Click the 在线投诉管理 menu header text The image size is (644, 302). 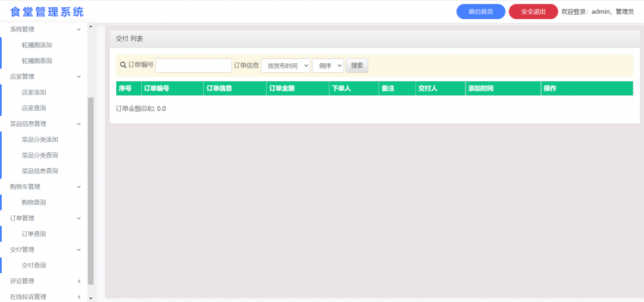click(28, 297)
